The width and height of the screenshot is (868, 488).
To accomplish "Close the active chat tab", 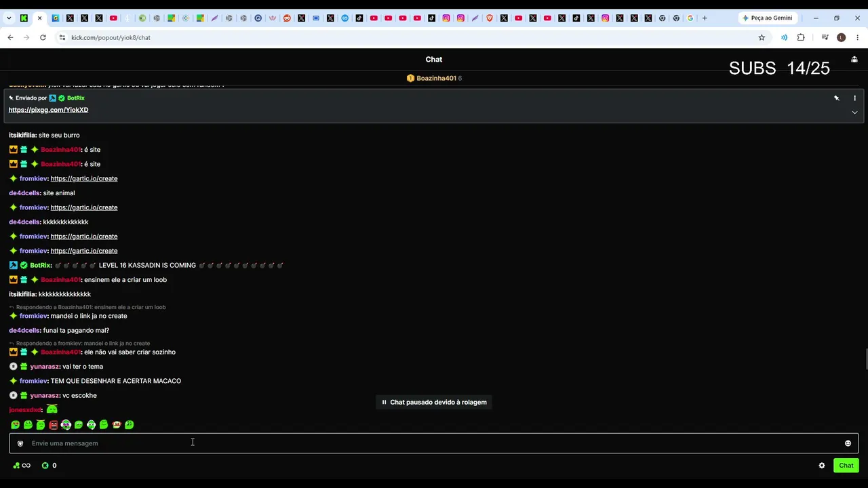I will coord(39,18).
